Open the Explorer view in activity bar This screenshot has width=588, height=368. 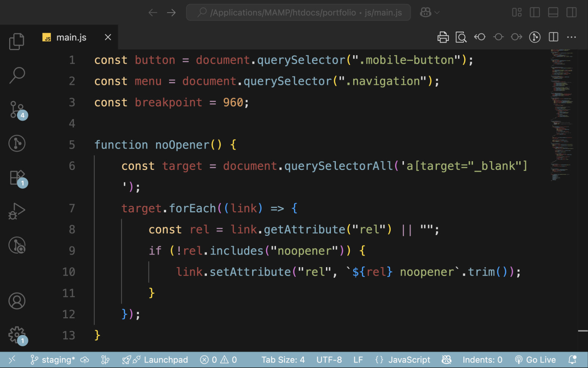[x=17, y=41]
